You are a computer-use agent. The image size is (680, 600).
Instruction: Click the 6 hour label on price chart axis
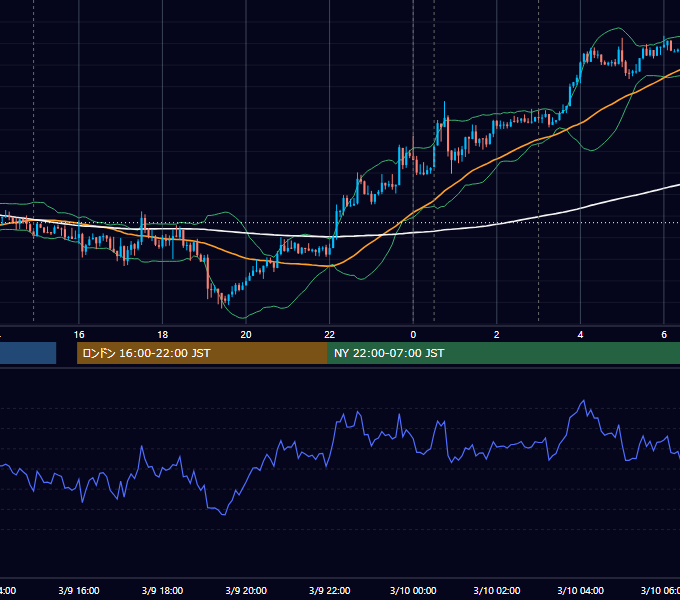click(664, 335)
